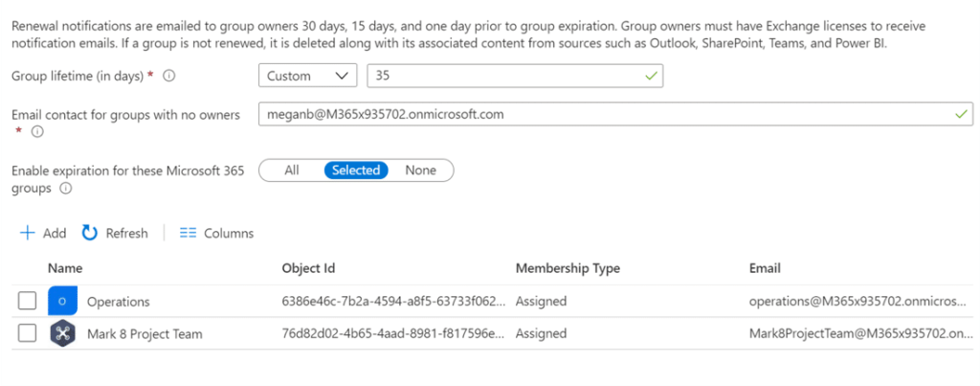Tick the checkbox for Mark 8 Project Team
The height and width of the screenshot is (386, 980).
click(x=27, y=333)
